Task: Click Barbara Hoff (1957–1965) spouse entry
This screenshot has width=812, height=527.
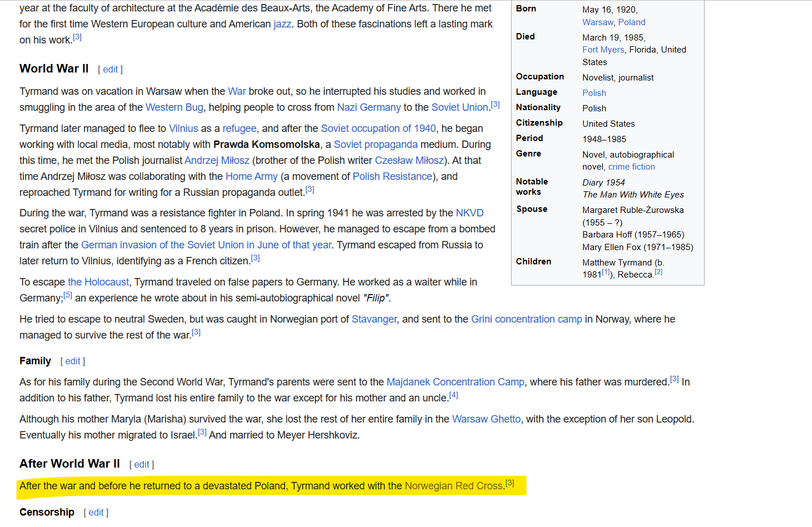Action: (633, 235)
